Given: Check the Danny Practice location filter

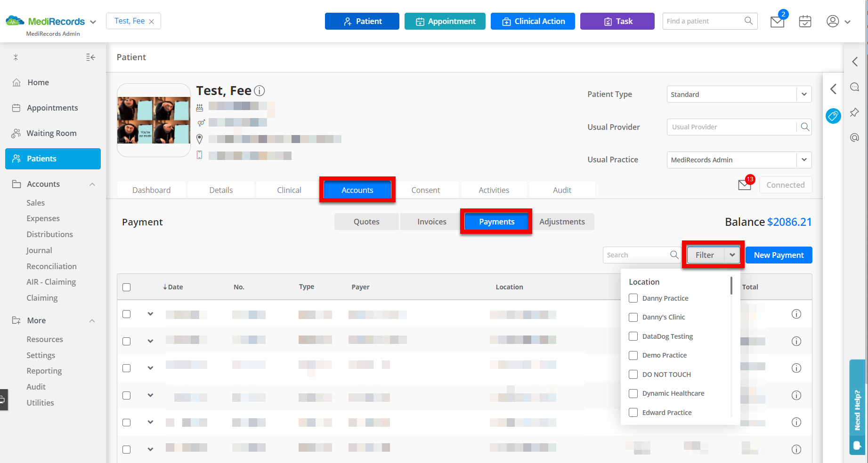Looking at the screenshot, I should [x=633, y=298].
